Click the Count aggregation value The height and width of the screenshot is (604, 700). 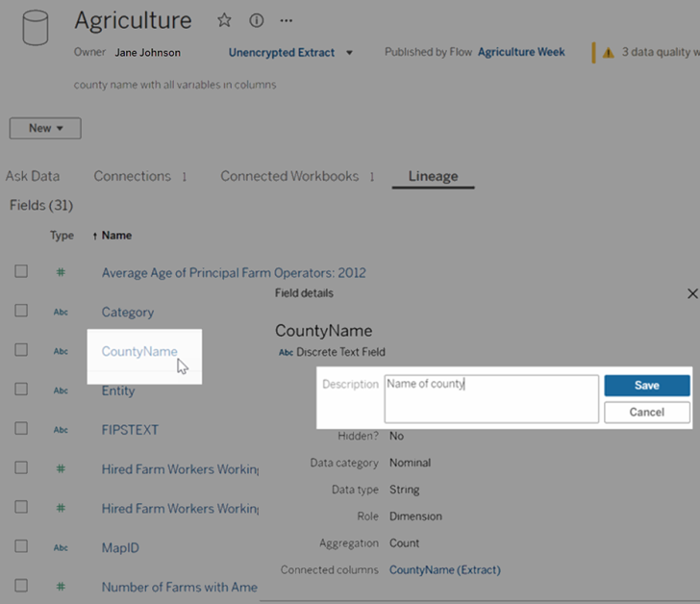pyautogui.click(x=404, y=543)
